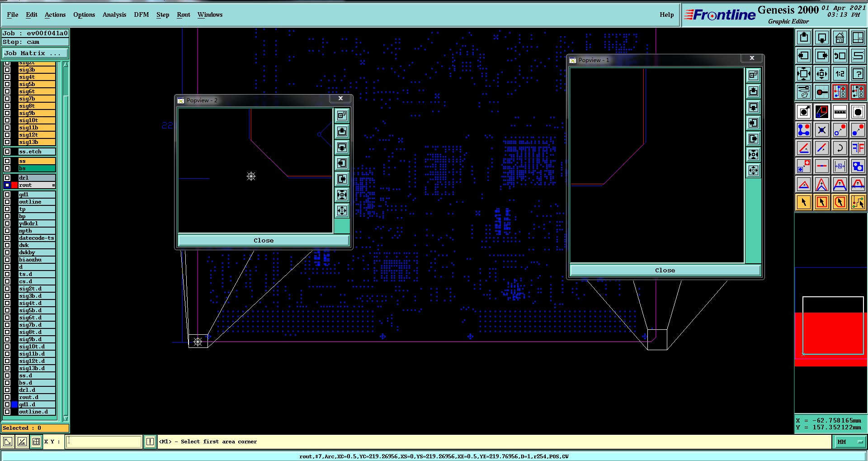Toggle the rout layer checkbox
This screenshot has height=461, width=868.
[7, 185]
